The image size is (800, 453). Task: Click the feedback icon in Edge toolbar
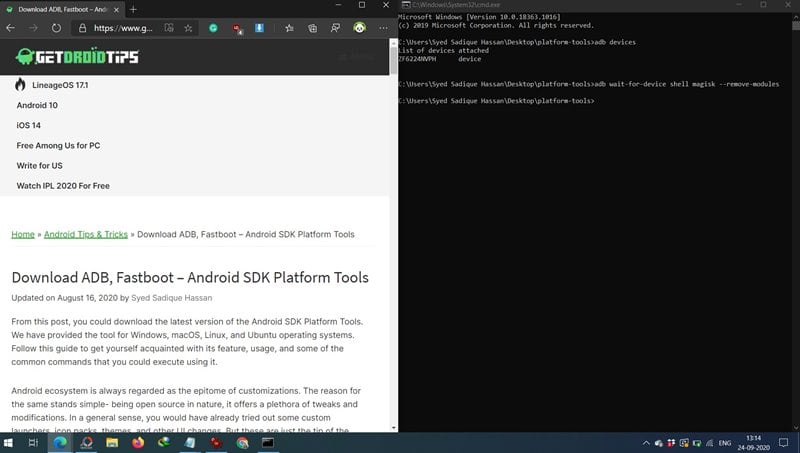point(335,28)
